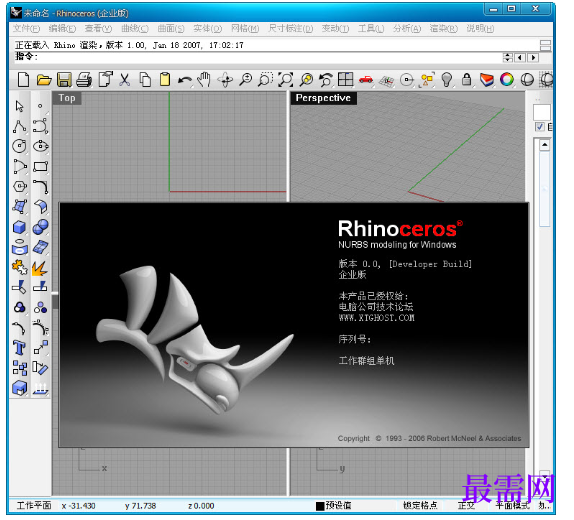Screen dimensions: 574x520
Task: Click the command history spinner arrows
Action: (507, 57)
